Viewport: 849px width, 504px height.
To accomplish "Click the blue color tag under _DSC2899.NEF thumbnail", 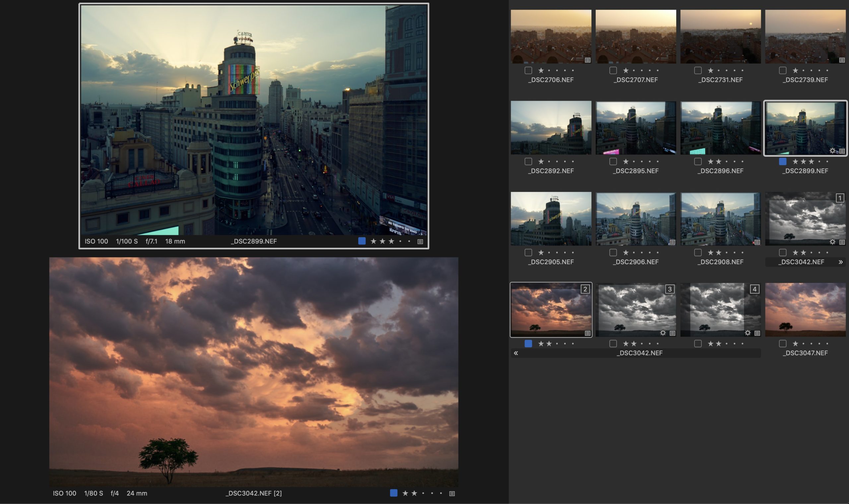I will point(783,161).
